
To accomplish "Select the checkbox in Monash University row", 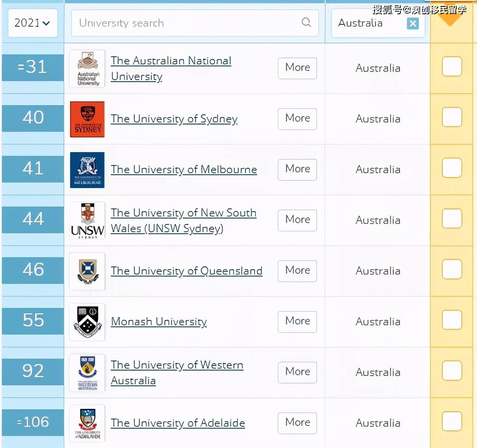I will [452, 320].
